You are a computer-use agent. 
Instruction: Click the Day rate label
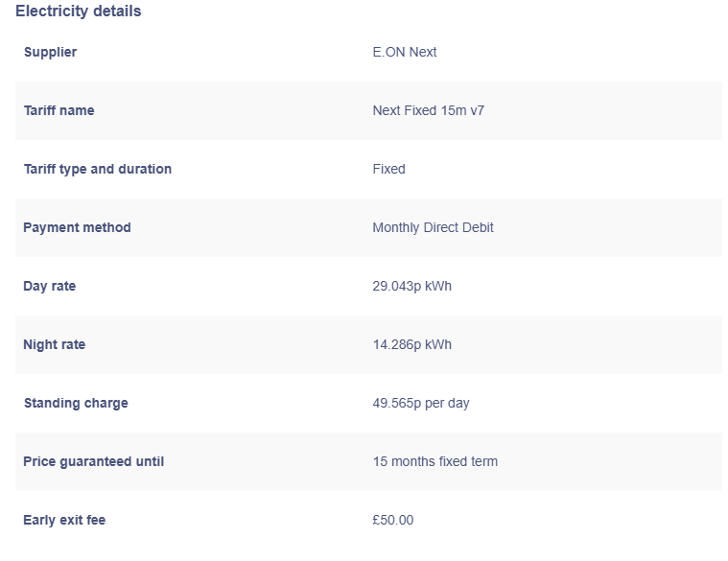tap(49, 286)
